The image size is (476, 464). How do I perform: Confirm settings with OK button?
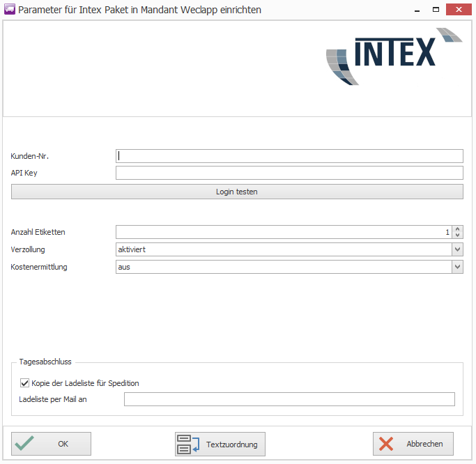pos(51,444)
